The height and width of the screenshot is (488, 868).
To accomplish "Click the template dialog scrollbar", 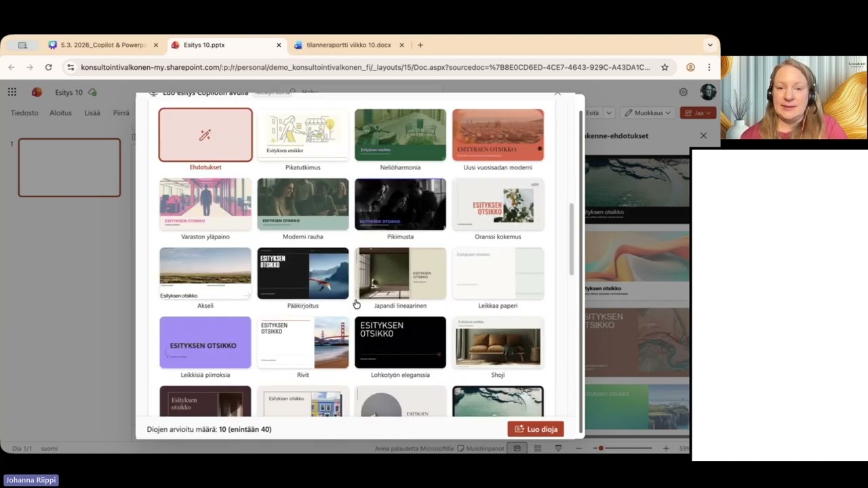I will tap(571, 239).
